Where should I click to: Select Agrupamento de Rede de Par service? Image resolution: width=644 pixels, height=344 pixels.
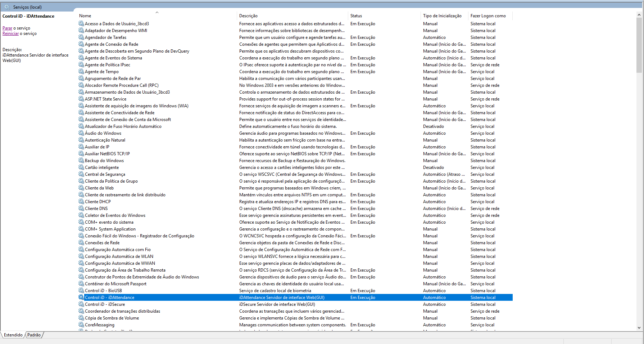[x=295, y=79]
